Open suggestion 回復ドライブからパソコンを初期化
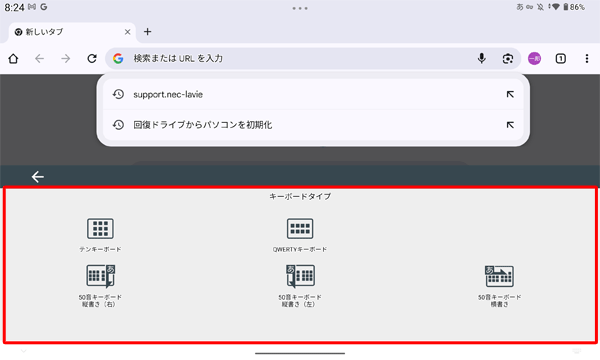The width and height of the screenshot is (600, 360). pos(313,125)
